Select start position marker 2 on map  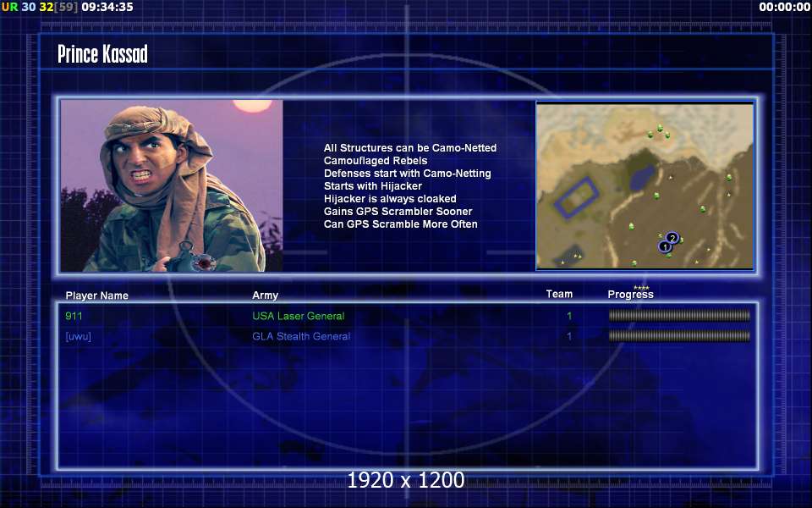tap(672, 238)
